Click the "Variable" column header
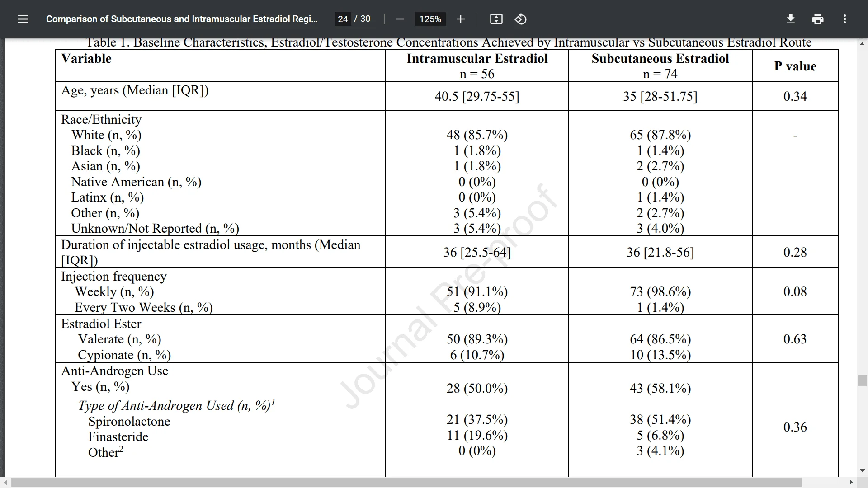868x488 pixels. pyautogui.click(x=86, y=59)
